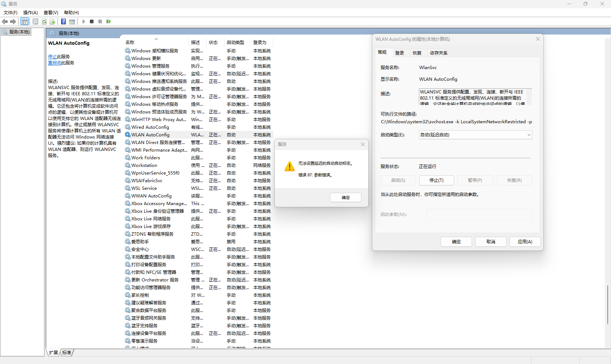
Task: Click the Stop Service square icon
Action: coord(92,21)
